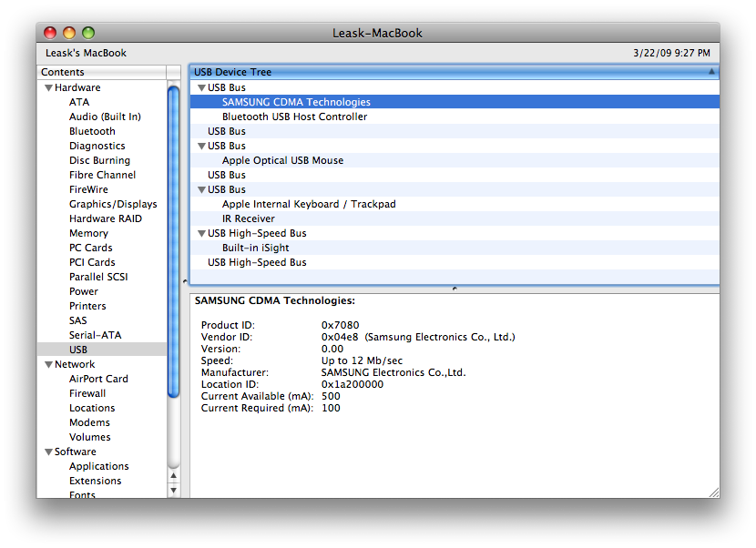Open Modems section
Viewport: 756px width, 548px height.
coord(89,422)
